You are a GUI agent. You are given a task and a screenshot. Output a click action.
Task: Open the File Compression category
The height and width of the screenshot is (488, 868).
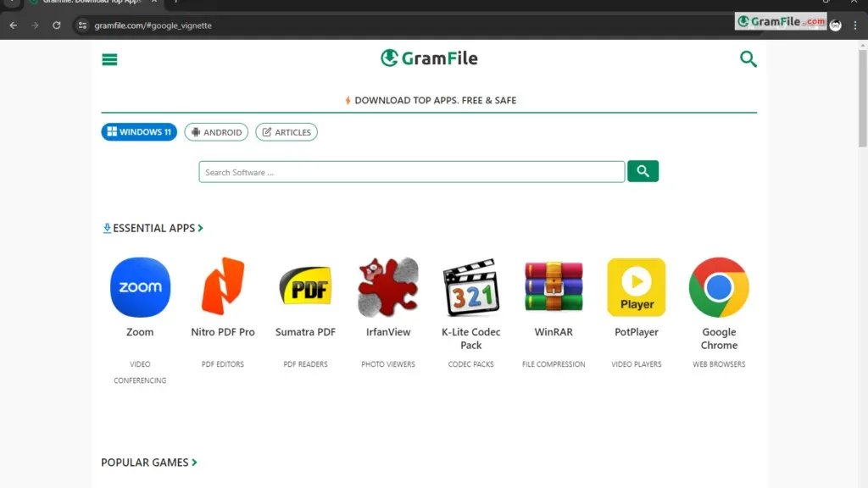554,364
